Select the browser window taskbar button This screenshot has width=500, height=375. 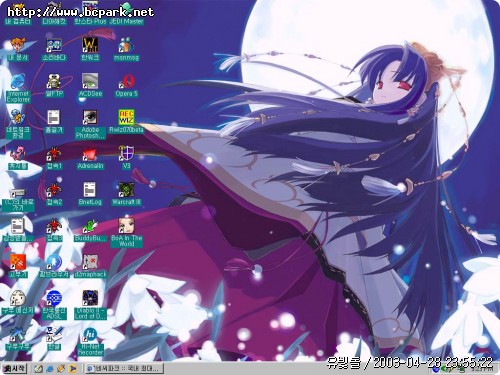pos(124,368)
